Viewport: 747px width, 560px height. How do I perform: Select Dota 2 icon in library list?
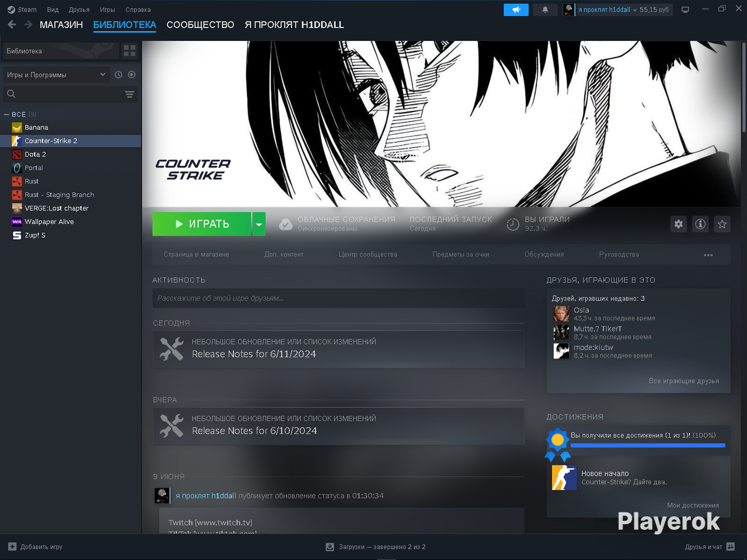pos(17,155)
